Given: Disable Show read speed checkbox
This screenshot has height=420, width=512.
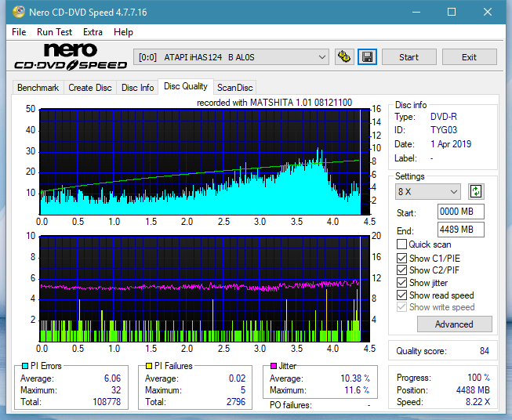Looking at the screenshot, I should tap(401, 295).
